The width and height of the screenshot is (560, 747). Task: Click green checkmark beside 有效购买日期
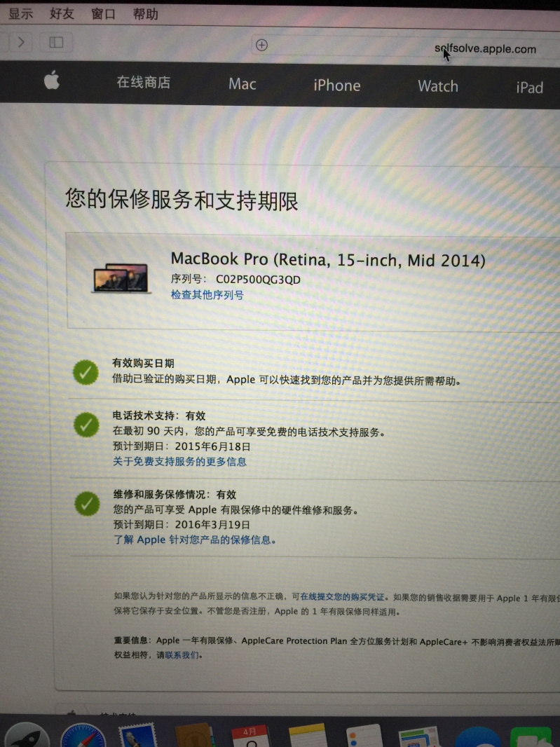click(86, 373)
